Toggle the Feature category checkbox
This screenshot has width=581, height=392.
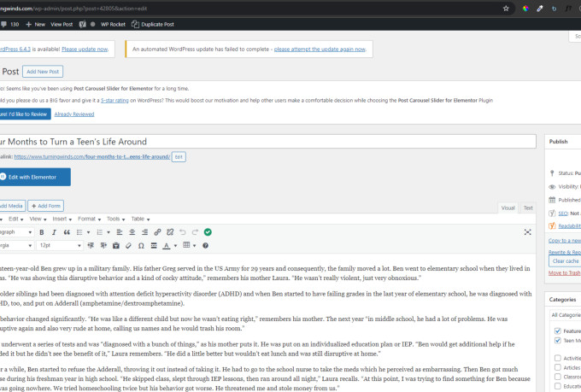pyautogui.click(x=558, y=331)
